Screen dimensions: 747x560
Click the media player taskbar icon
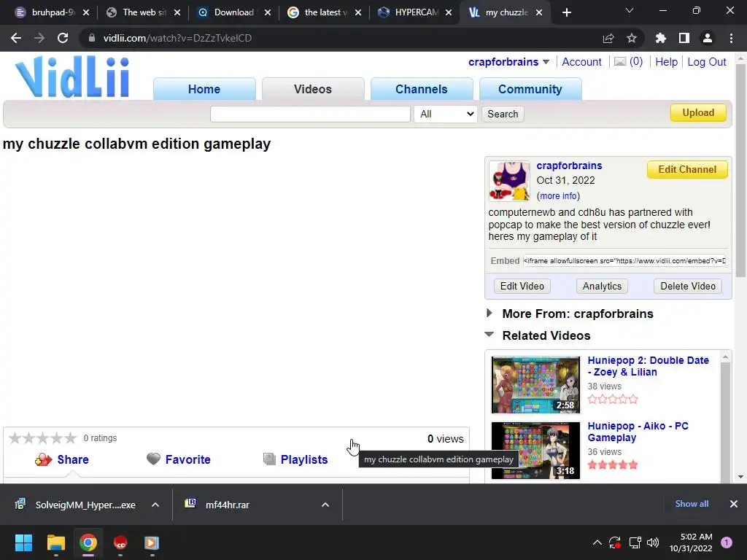152,542
